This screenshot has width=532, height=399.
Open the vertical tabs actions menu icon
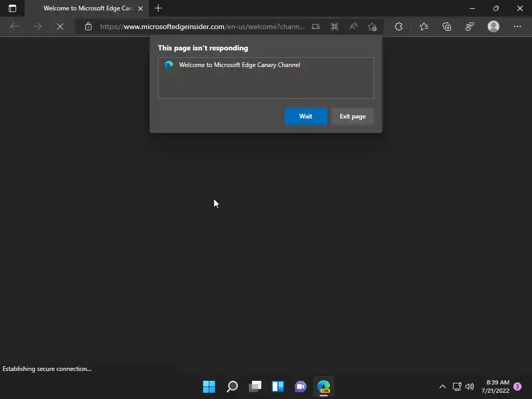[x=12, y=8]
